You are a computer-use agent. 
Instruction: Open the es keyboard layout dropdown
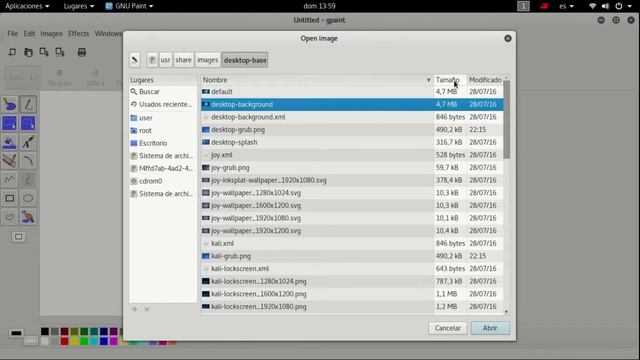point(566,6)
